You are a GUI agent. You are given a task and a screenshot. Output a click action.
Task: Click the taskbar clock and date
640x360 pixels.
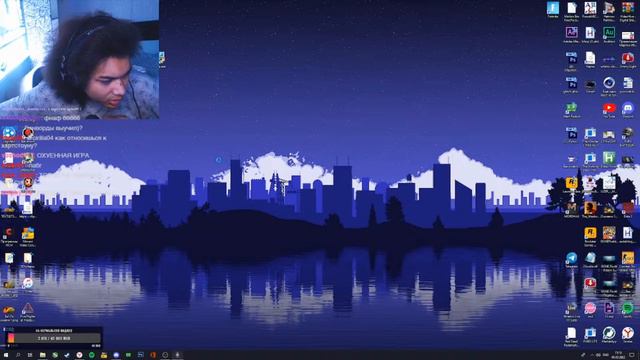[619, 355]
